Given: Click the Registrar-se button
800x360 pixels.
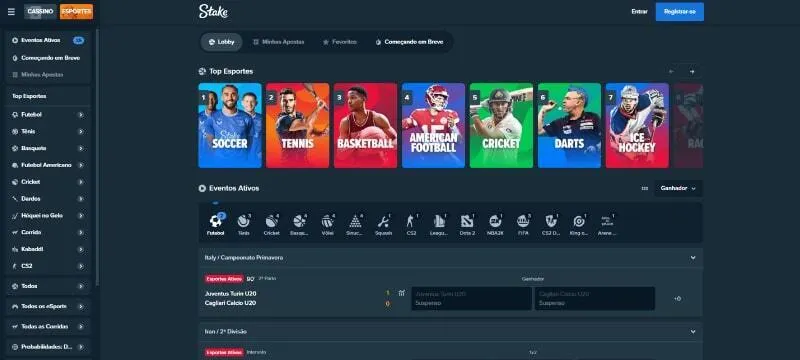Looking at the screenshot, I should click(680, 12).
